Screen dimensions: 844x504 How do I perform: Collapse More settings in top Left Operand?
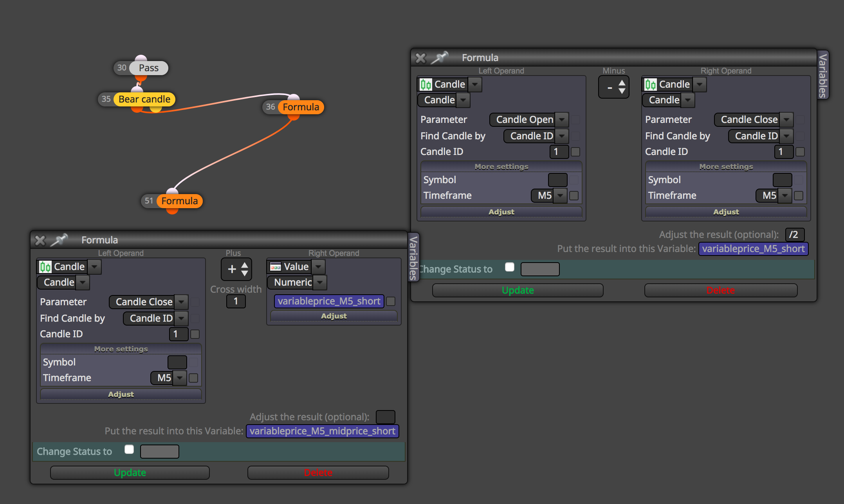coord(501,167)
